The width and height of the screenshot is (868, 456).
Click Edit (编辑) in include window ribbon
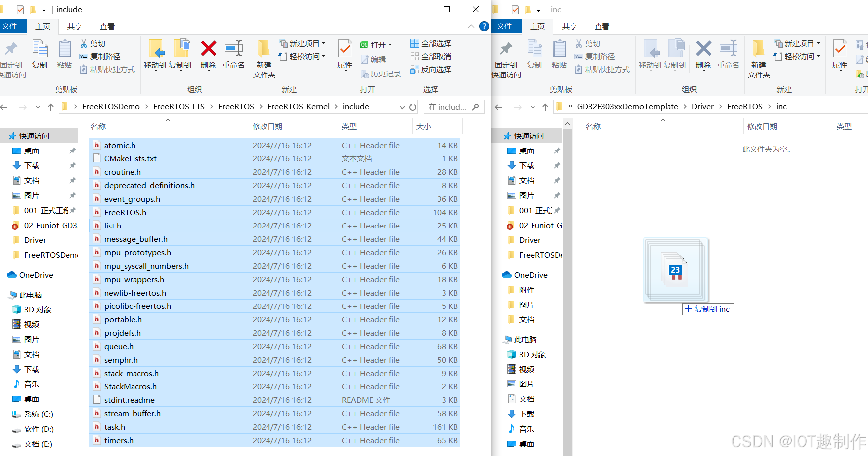point(373,60)
